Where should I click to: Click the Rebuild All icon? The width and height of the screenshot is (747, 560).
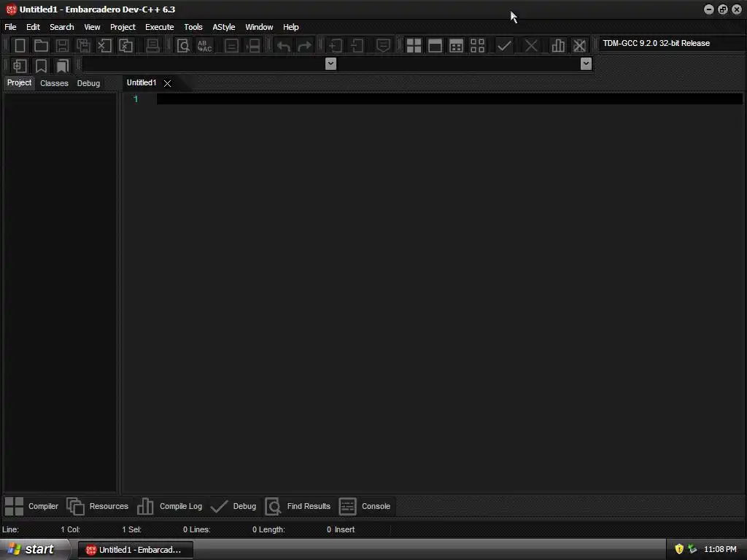[x=477, y=46]
